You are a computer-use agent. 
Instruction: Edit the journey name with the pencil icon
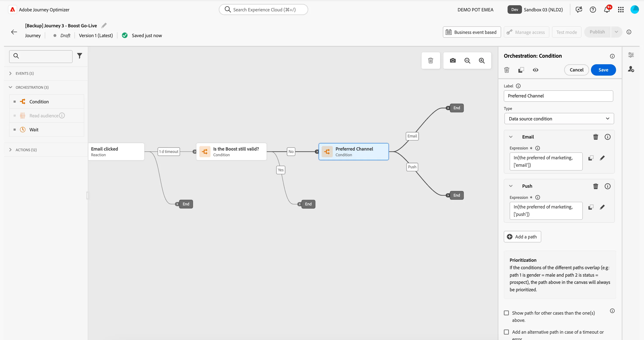[104, 26]
